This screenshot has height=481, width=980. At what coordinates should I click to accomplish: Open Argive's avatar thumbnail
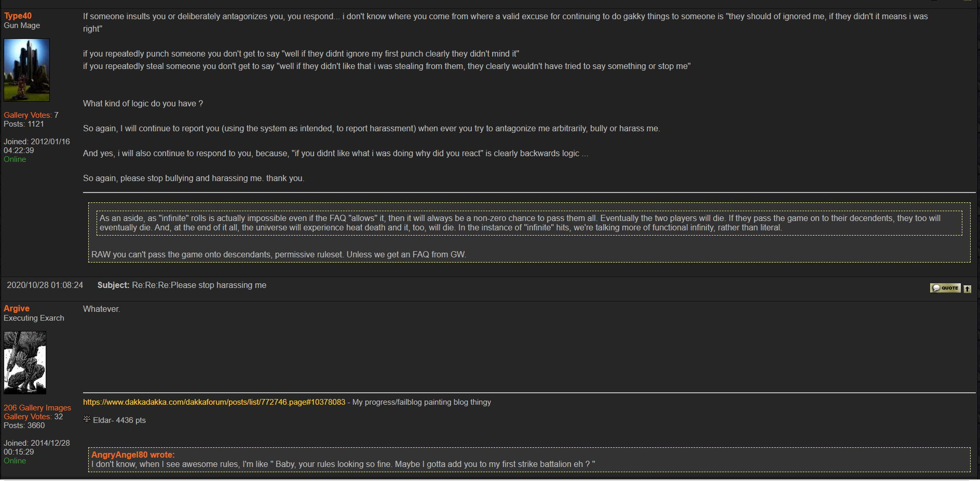pos(25,363)
